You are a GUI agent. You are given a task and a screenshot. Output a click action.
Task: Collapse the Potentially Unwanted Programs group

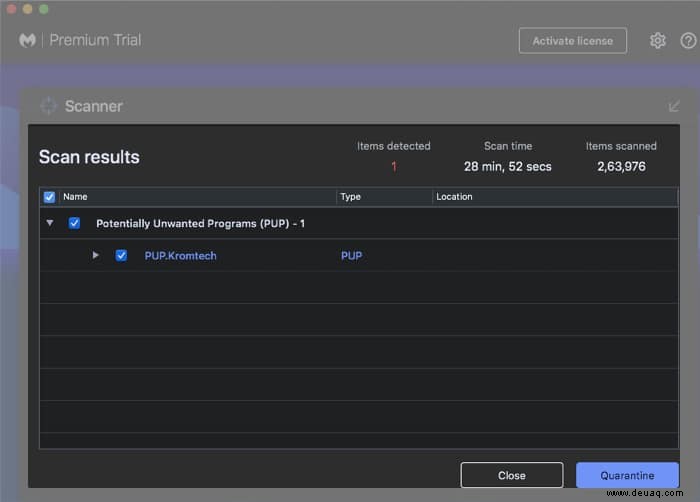click(50, 222)
